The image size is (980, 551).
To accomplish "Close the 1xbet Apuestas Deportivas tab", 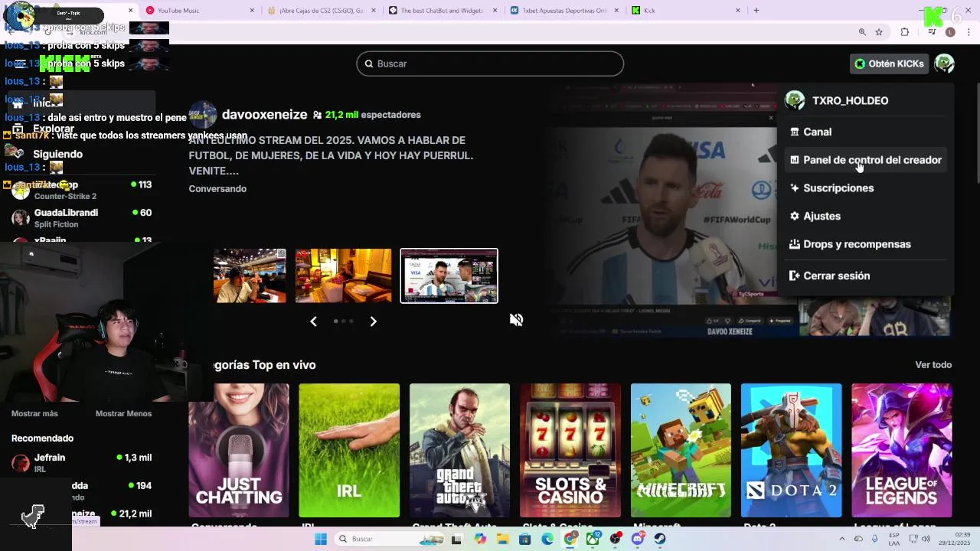I will (616, 11).
